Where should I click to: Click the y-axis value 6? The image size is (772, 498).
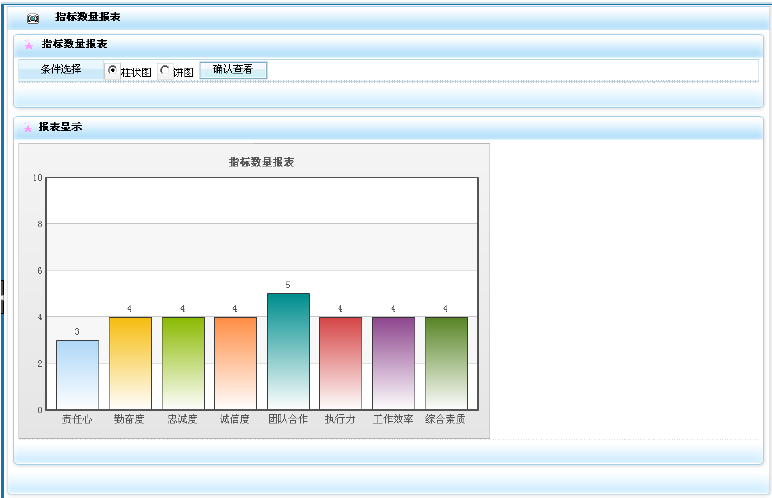point(40,271)
